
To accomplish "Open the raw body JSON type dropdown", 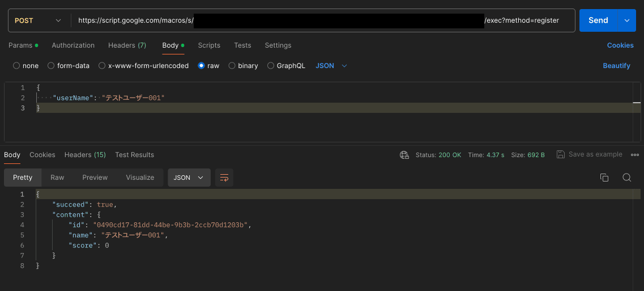I will pos(331,66).
